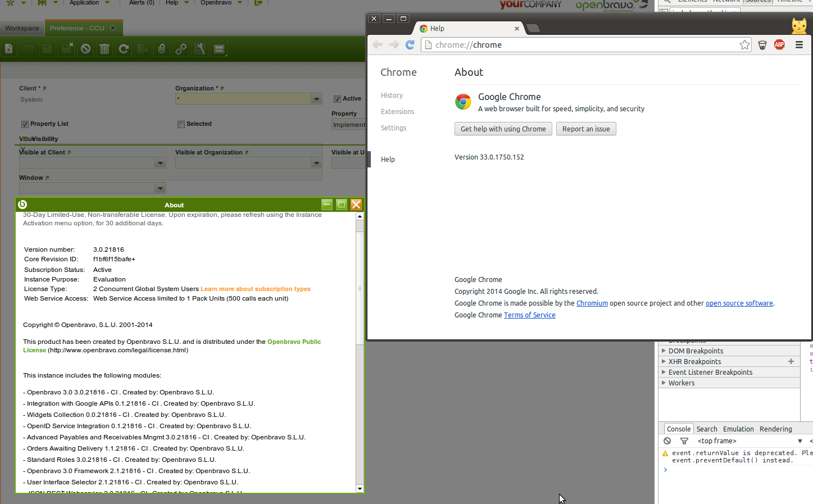Click the Personalize form wrench icon
813x504 pixels.
[200, 49]
